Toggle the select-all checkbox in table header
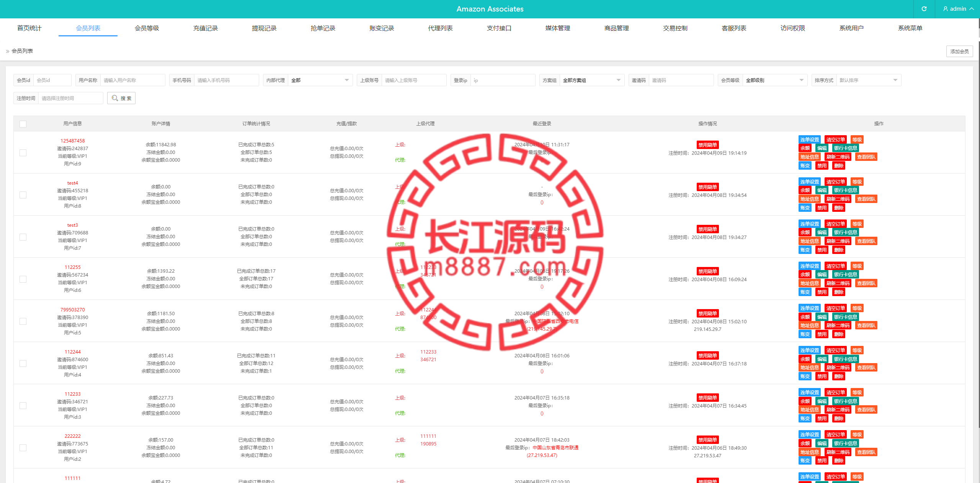 coord(23,124)
